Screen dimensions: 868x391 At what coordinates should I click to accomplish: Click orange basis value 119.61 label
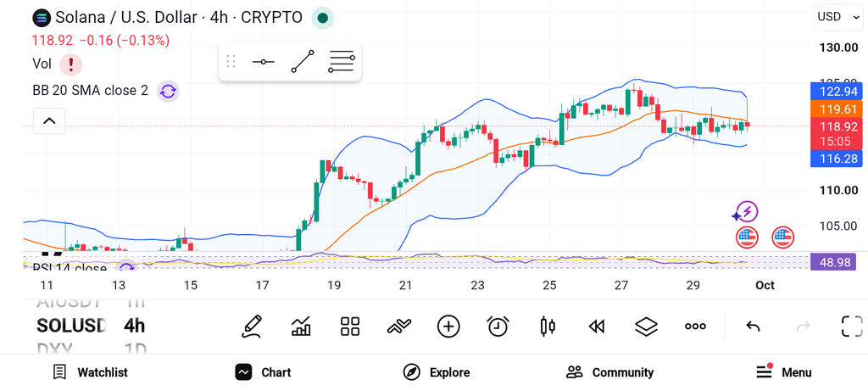836,109
